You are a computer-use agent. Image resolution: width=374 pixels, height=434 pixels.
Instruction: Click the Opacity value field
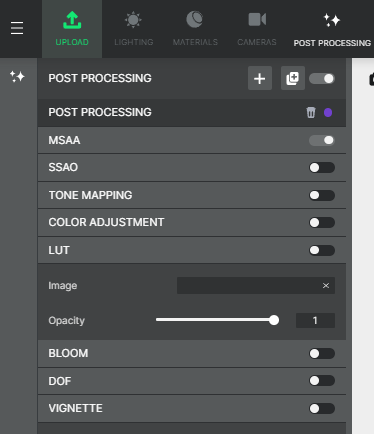pyautogui.click(x=315, y=321)
